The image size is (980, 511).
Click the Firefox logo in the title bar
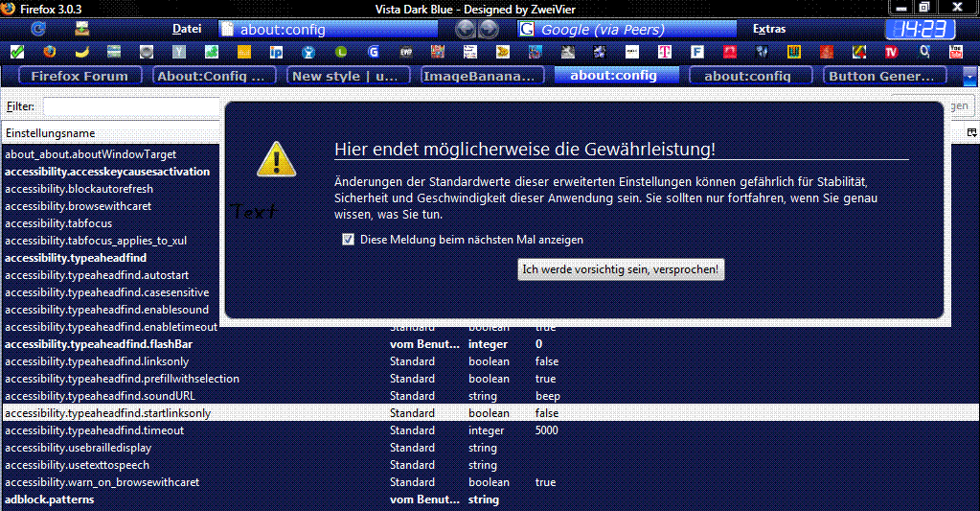coord(9,9)
